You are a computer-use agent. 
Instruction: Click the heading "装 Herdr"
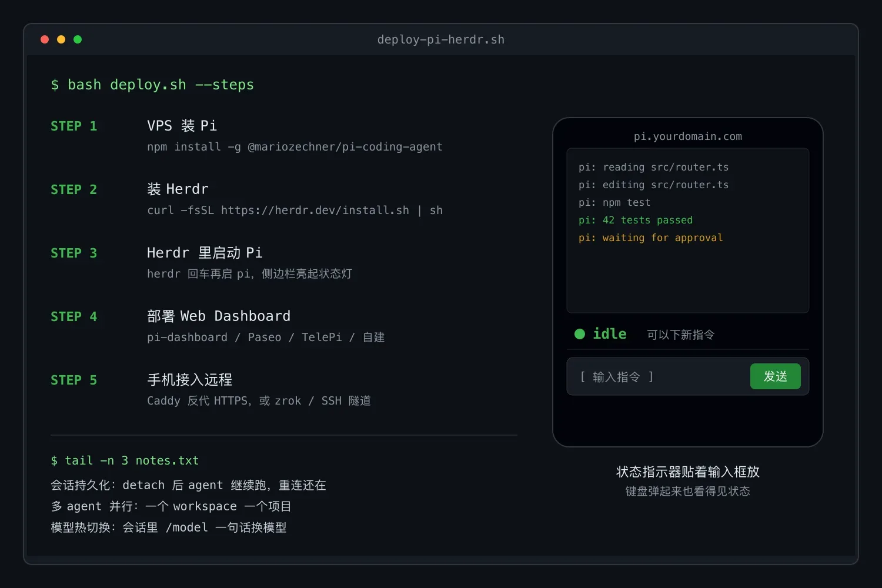(178, 189)
